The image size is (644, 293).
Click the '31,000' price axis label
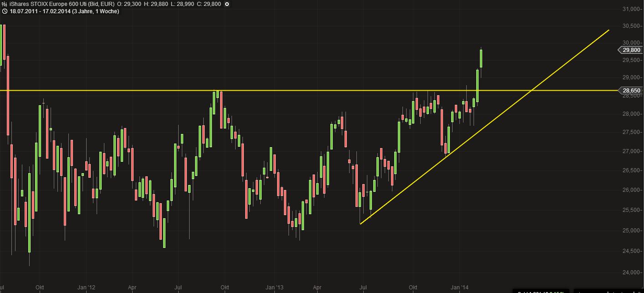coord(631,9)
